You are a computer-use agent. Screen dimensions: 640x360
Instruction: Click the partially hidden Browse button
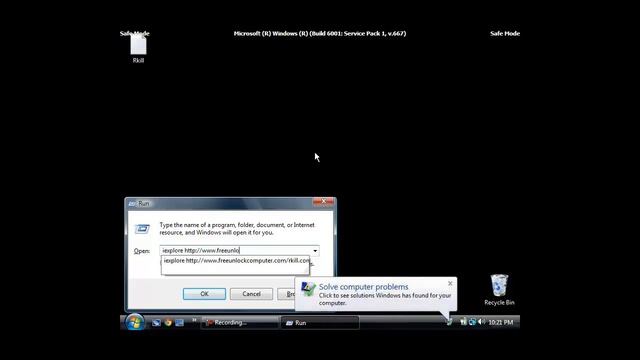pos(286,294)
